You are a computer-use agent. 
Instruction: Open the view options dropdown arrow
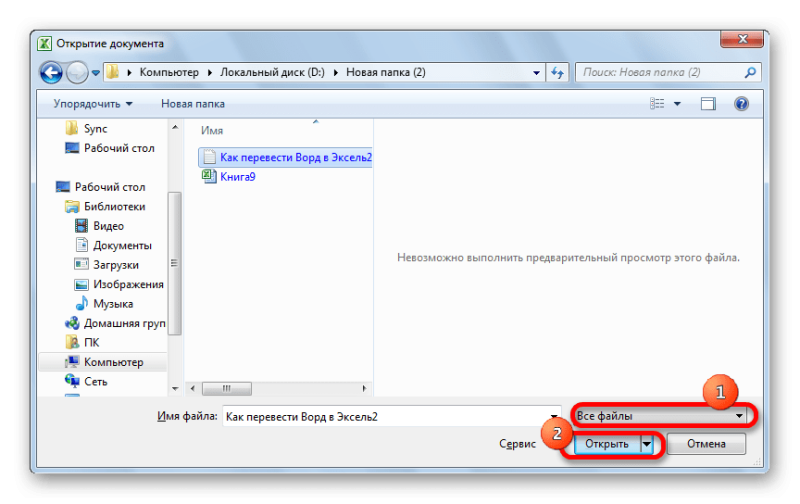point(677,104)
